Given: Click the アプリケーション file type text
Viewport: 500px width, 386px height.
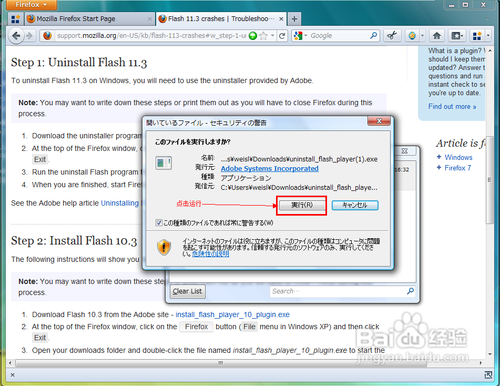Looking at the screenshot, I should tap(246, 178).
